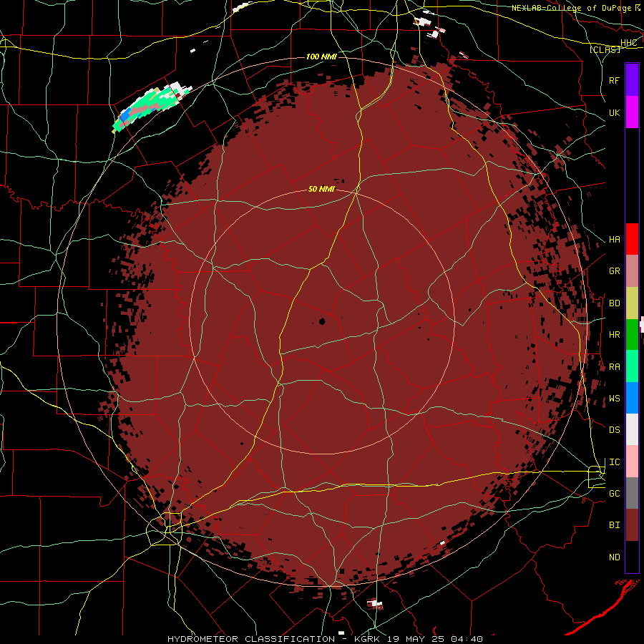Viewport: 644px width, 644px height.
Task: Click the red HA legend color swatch
Action: (632, 239)
